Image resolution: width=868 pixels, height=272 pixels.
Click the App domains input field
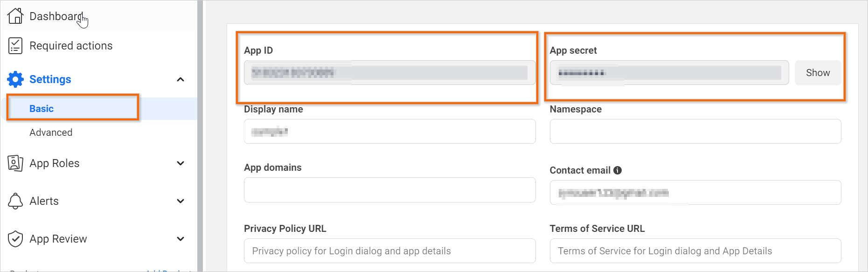389,190
